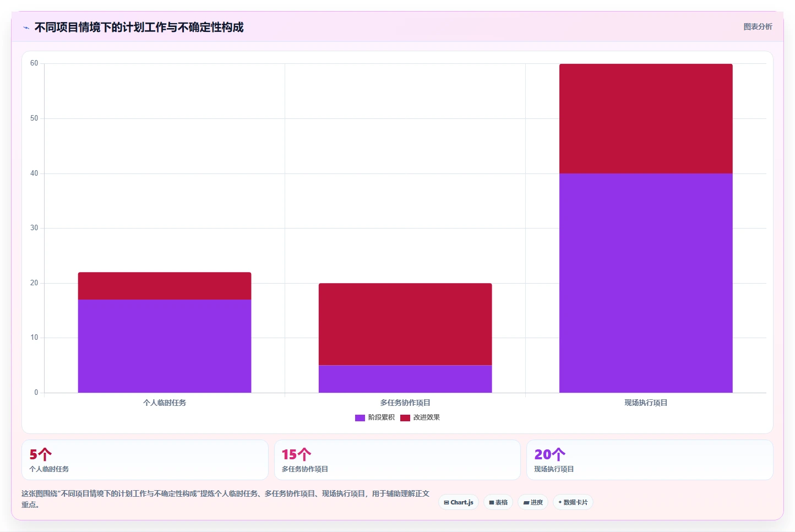
Task: Select the 数据卡片 tag chip
Action: coord(573,502)
